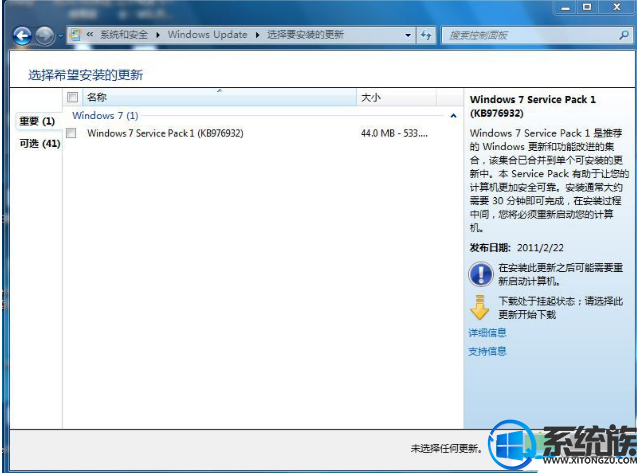The image size is (637, 473).
Task: Click 选择要安装的更新 breadcrumb
Action: pyautogui.click(x=305, y=35)
